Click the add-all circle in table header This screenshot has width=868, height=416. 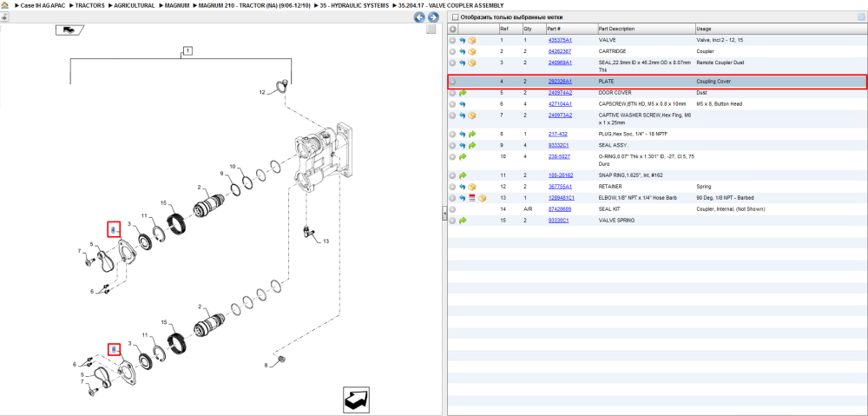[452, 29]
